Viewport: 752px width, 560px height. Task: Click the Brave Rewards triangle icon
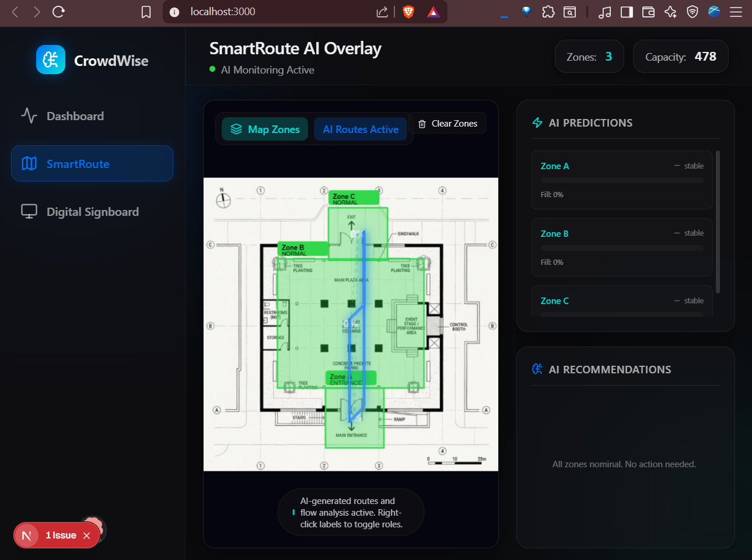(x=433, y=12)
